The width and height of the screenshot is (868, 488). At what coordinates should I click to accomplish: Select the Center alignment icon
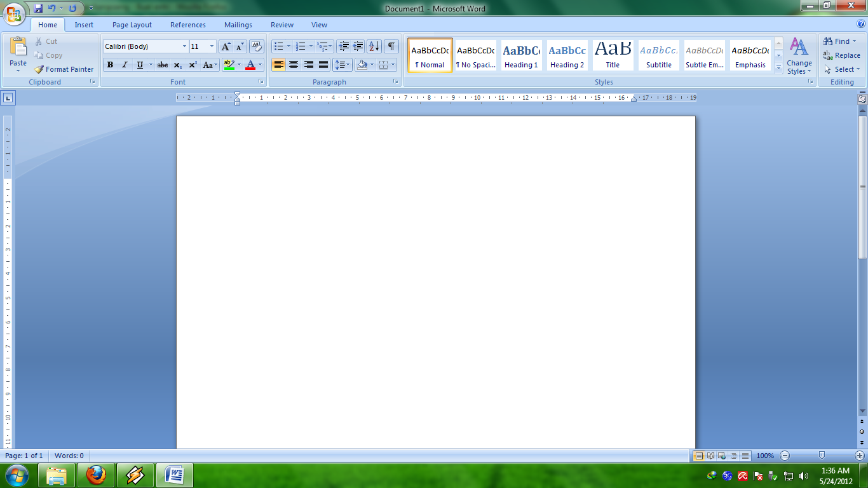(293, 64)
